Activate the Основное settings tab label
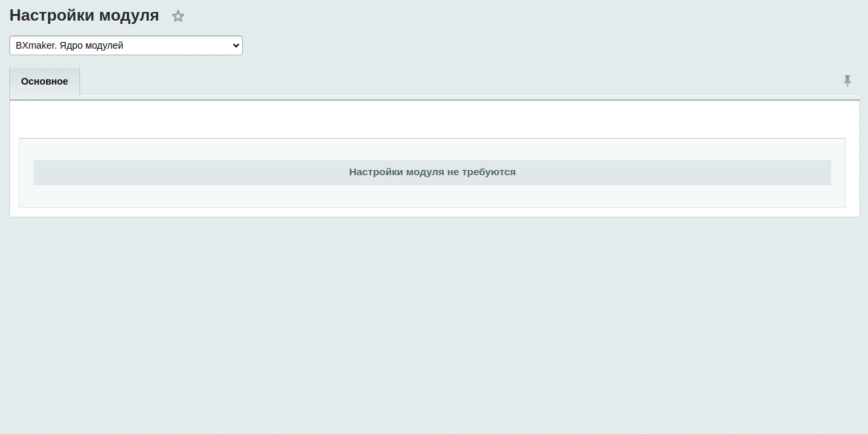This screenshot has width=868, height=434. [45, 81]
